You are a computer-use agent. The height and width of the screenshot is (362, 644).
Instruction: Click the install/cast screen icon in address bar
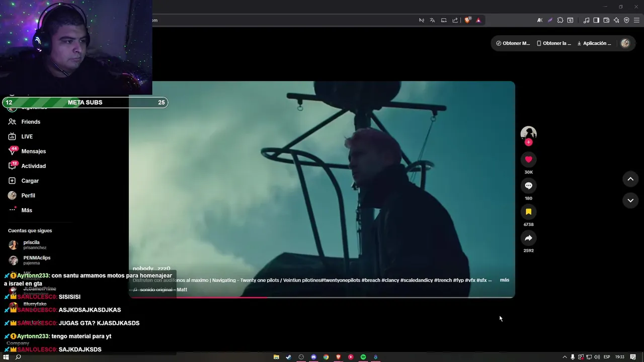pyautogui.click(x=444, y=20)
